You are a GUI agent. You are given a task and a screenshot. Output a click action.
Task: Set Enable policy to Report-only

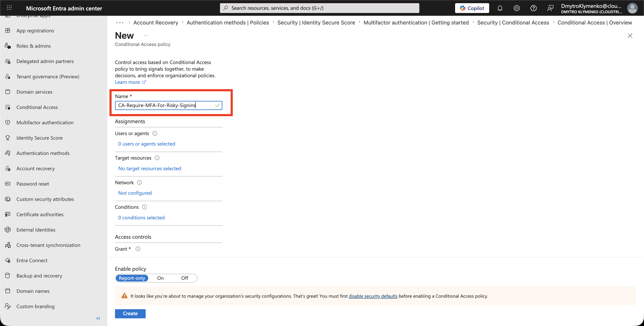[132, 278]
